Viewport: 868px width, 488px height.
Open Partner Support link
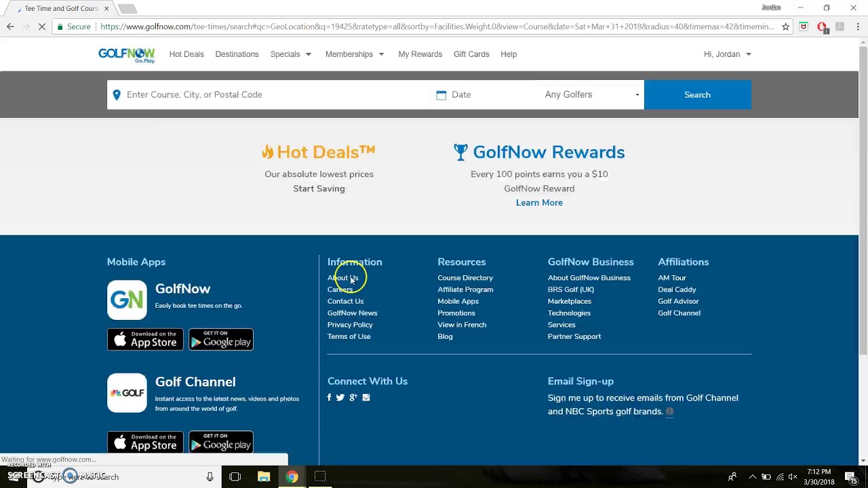[x=574, y=336]
